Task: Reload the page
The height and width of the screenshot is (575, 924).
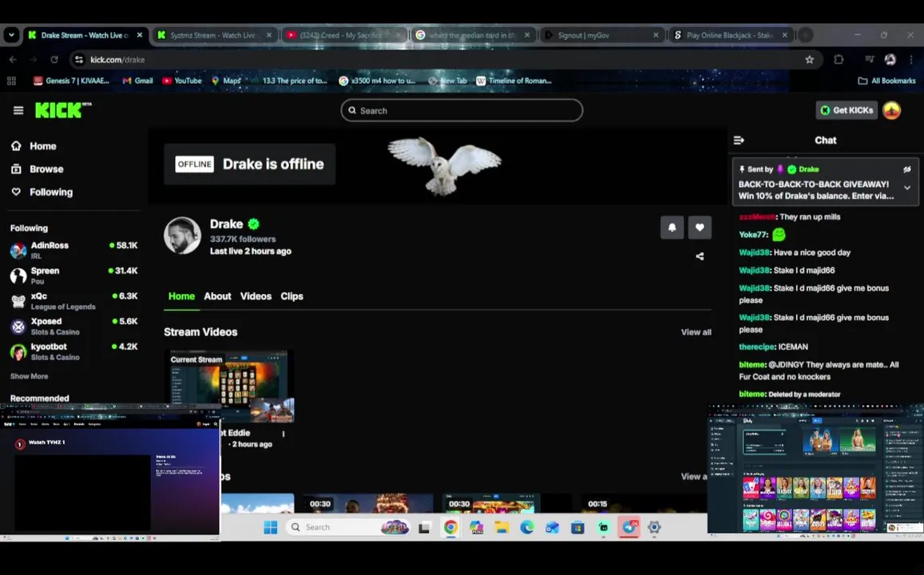Action: click(54, 60)
